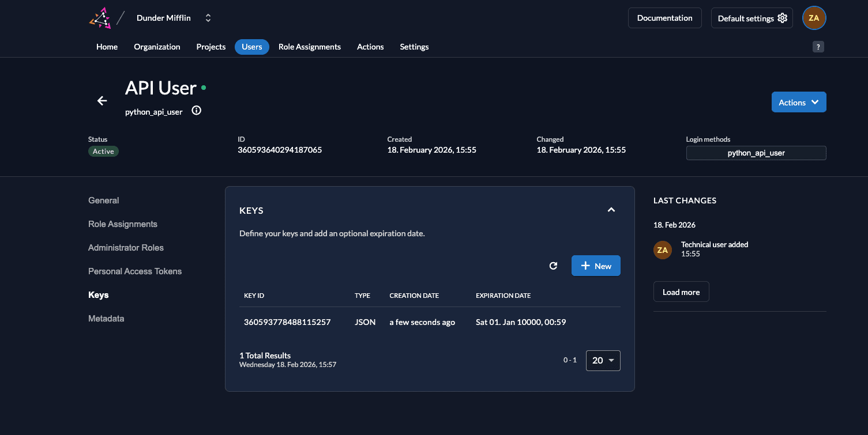Go back using the left arrow

[102, 101]
